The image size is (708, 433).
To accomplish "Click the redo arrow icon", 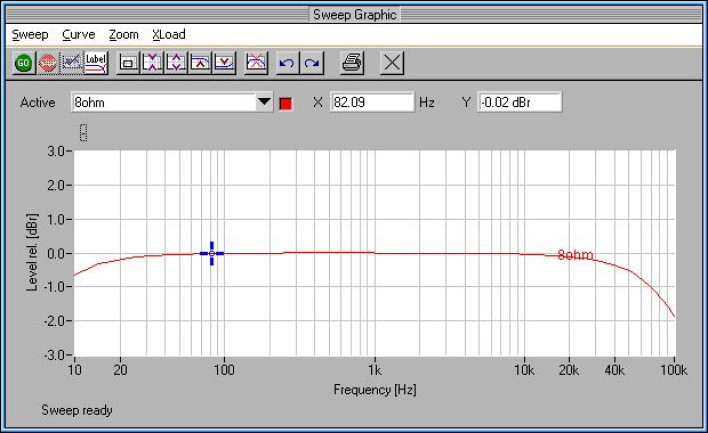I will (x=312, y=63).
